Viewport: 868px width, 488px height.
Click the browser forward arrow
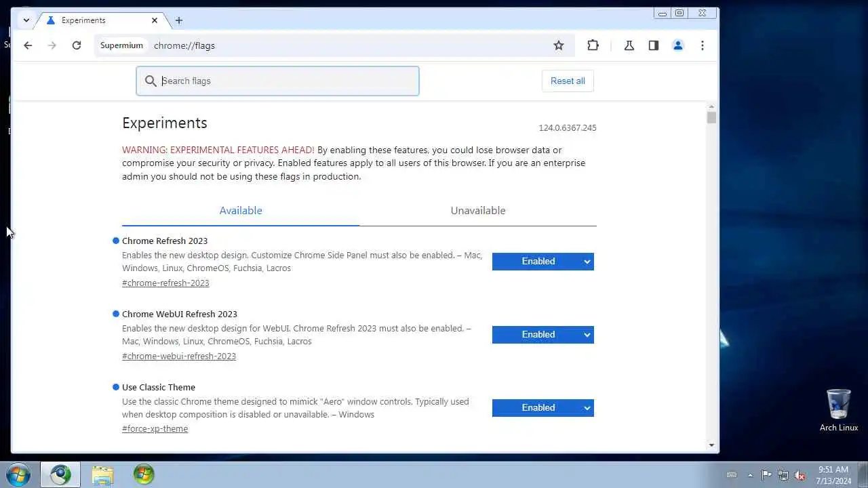click(x=52, y=45)
